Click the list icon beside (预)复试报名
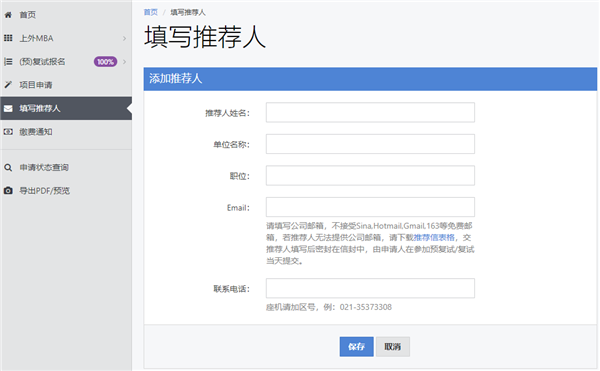The width and height of the screenshot is (600, 371). coord(8,62)
